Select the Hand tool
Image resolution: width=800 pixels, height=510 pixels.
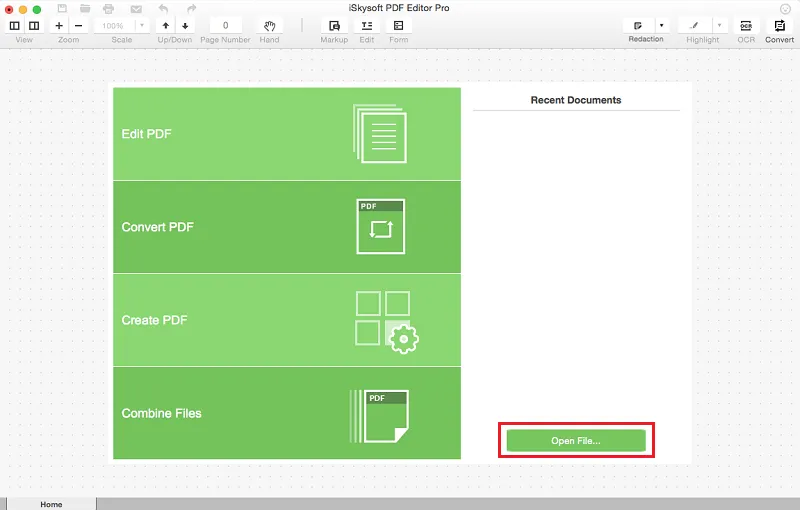269,26
